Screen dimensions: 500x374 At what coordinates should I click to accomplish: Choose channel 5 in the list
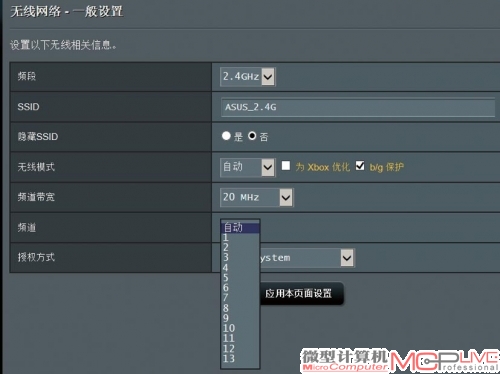240,278
